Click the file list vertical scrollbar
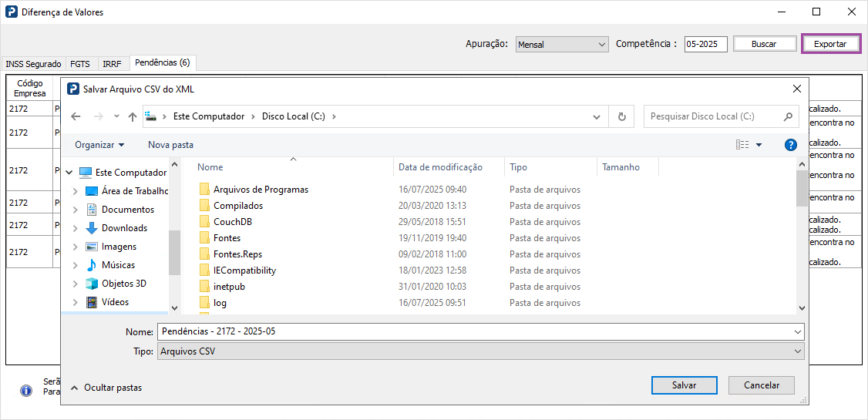The image size is (868, 420). 801,188
